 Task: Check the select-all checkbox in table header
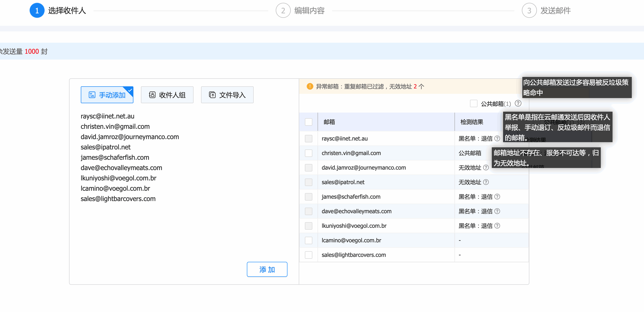coord(309,122)
